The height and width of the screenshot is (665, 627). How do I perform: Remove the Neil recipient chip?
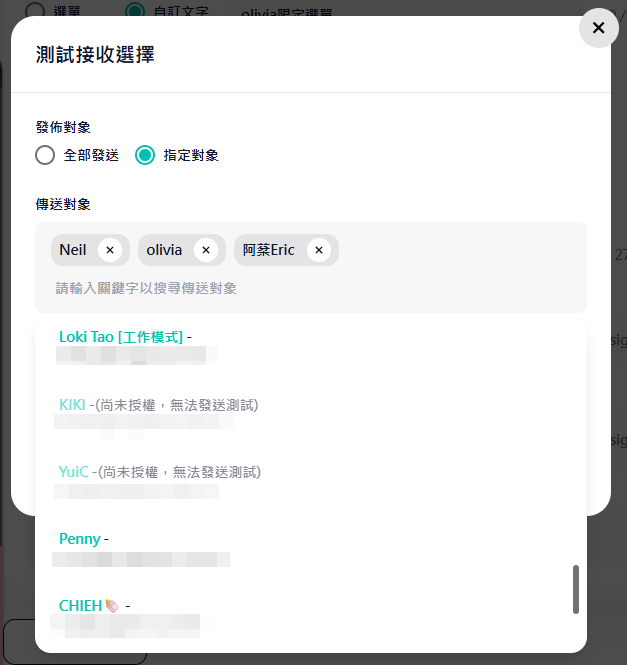point(110,250)
